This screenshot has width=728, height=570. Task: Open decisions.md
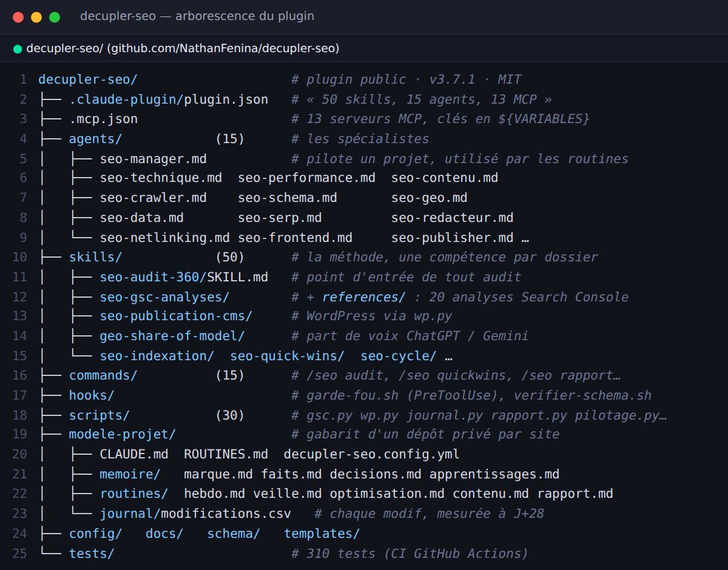click(x=376, y=474)
